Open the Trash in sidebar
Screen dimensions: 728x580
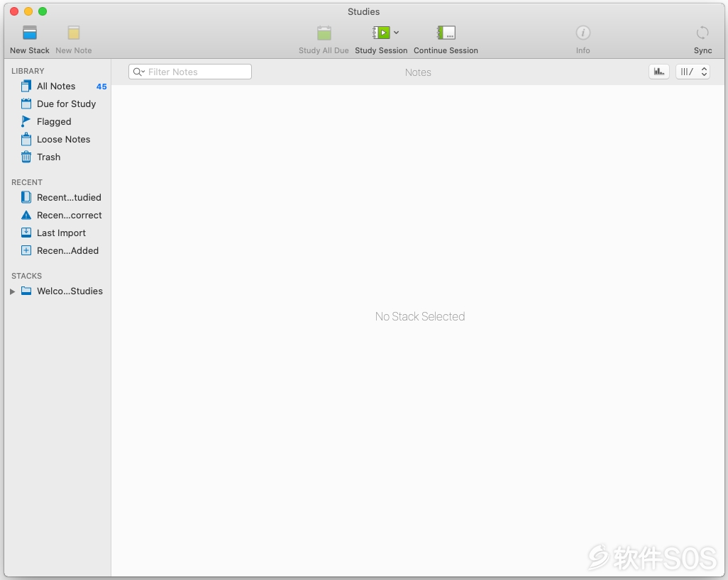58,157
